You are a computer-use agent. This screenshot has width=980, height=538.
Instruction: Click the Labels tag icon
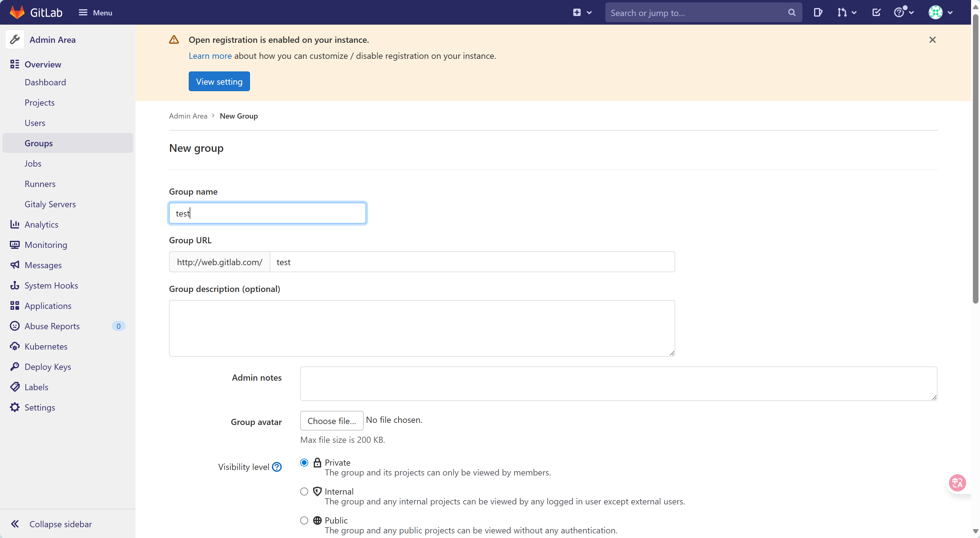coord(14,387)
